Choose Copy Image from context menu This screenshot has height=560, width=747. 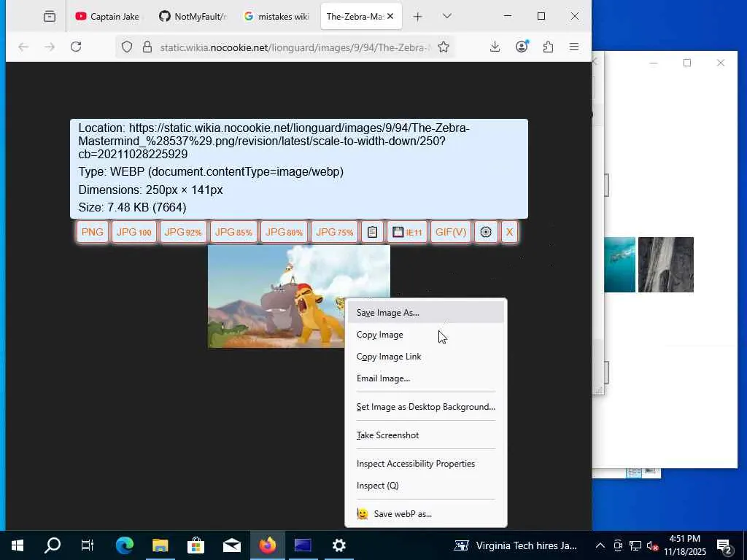point(425,335)
